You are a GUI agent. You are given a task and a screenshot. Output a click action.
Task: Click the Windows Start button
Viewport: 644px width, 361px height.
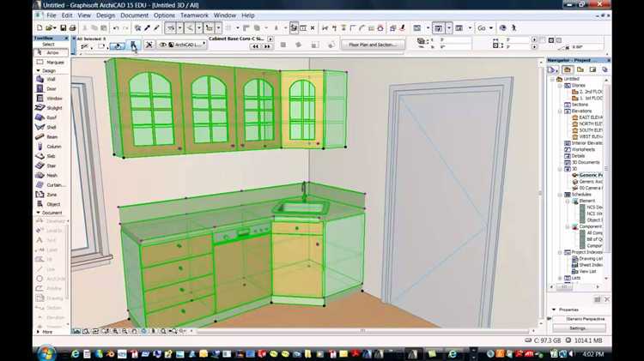coord(46,353)
